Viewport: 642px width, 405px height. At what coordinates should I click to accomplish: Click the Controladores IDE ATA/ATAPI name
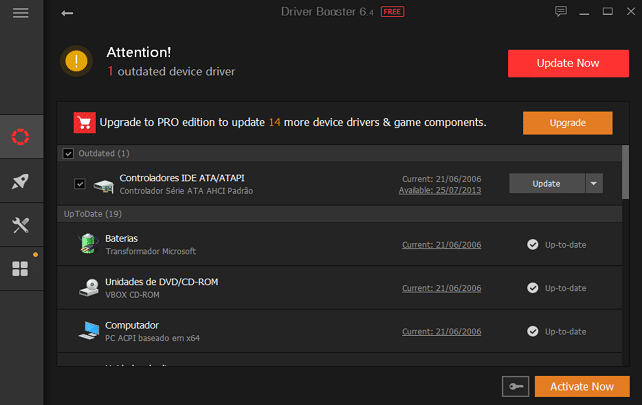tap(182, 178)
